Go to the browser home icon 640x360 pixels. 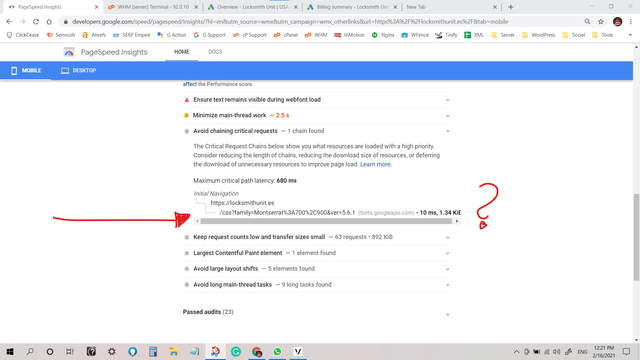point(49,22)
